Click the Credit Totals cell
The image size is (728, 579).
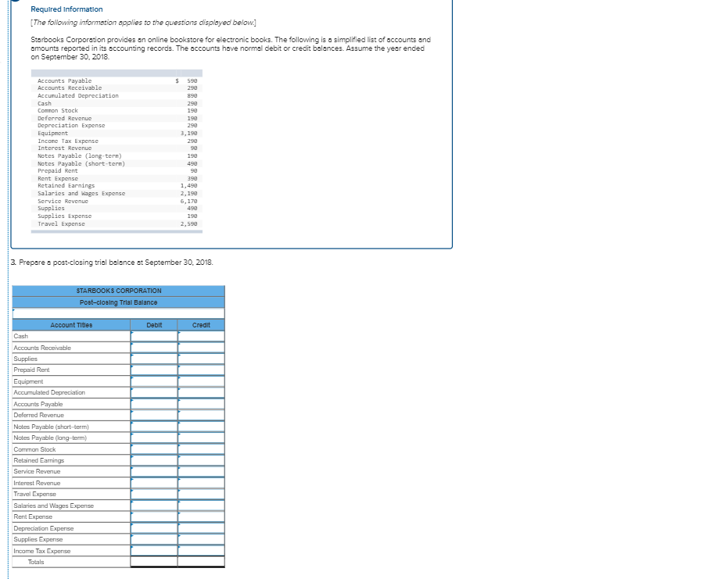click(200, 561)
